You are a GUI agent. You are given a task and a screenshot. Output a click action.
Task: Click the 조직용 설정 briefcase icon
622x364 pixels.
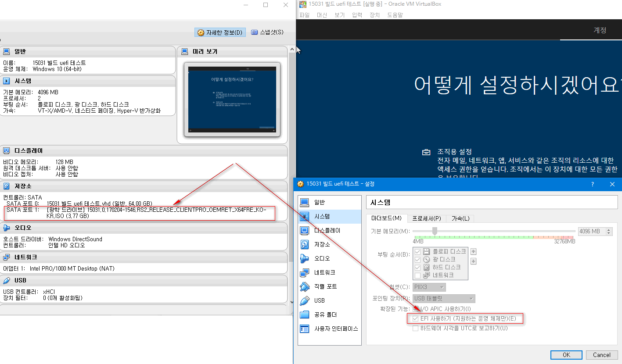coord(426,152)
